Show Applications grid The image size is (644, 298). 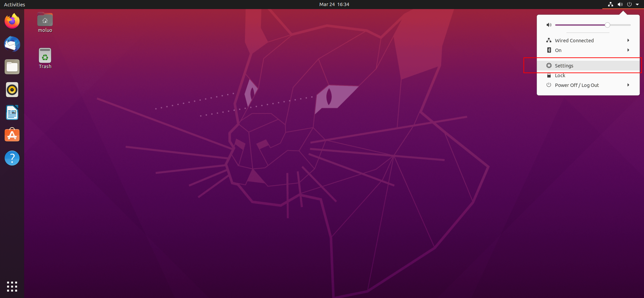tap(12, 287)
